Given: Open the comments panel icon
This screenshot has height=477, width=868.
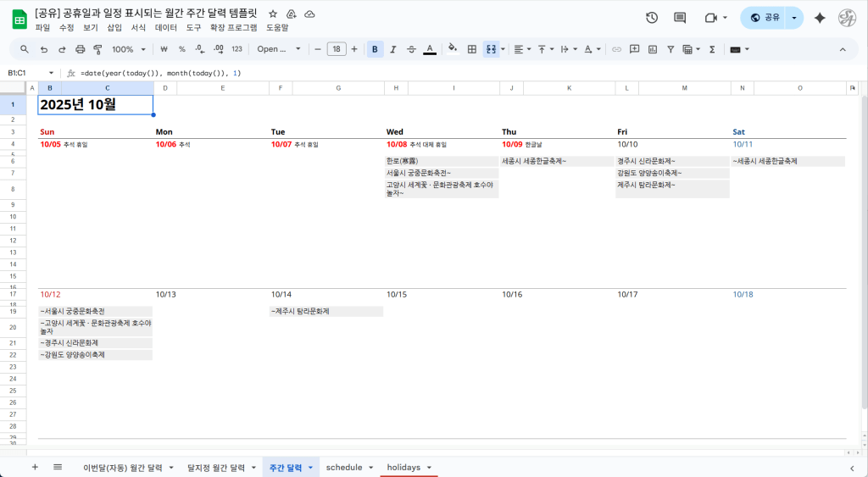Looking at the screenshot, I should pos(680,18).
